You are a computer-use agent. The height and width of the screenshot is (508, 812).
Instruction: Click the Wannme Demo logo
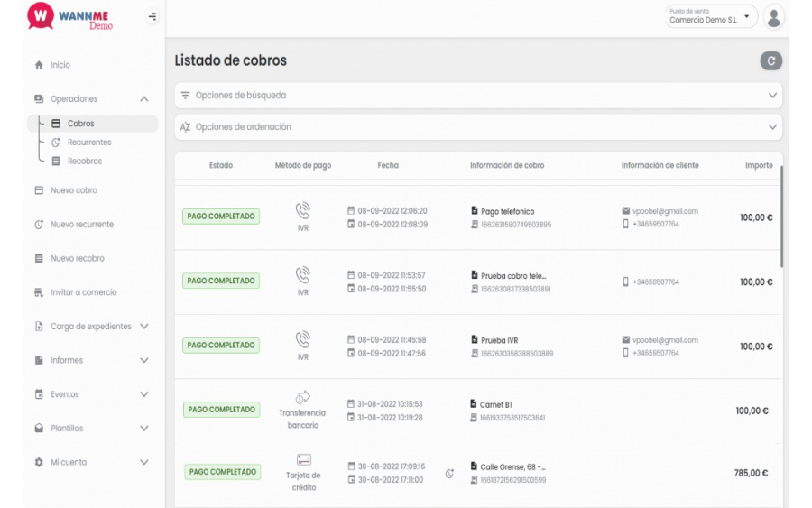coord(69,16)
